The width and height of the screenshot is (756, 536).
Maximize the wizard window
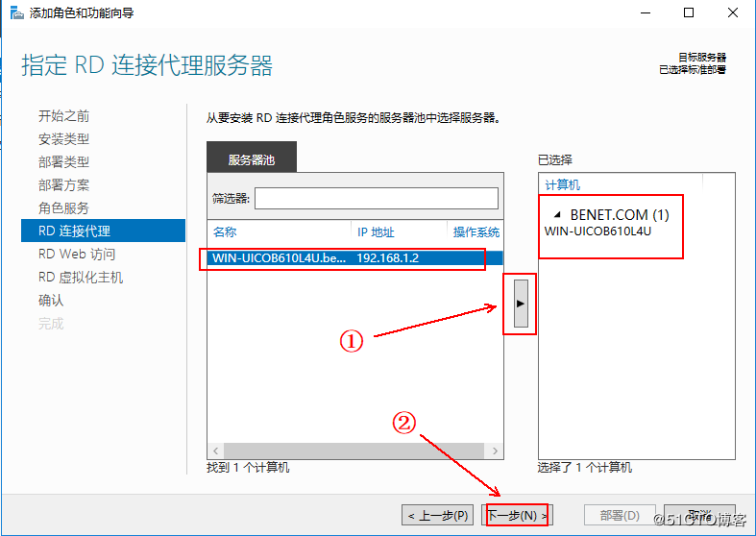689,12
